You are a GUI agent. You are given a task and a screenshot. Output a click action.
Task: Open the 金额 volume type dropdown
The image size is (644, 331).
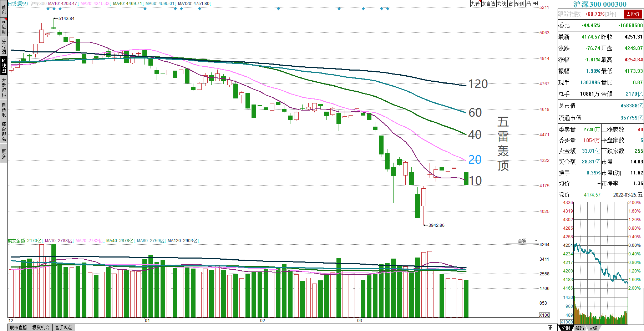pos(522,241)
